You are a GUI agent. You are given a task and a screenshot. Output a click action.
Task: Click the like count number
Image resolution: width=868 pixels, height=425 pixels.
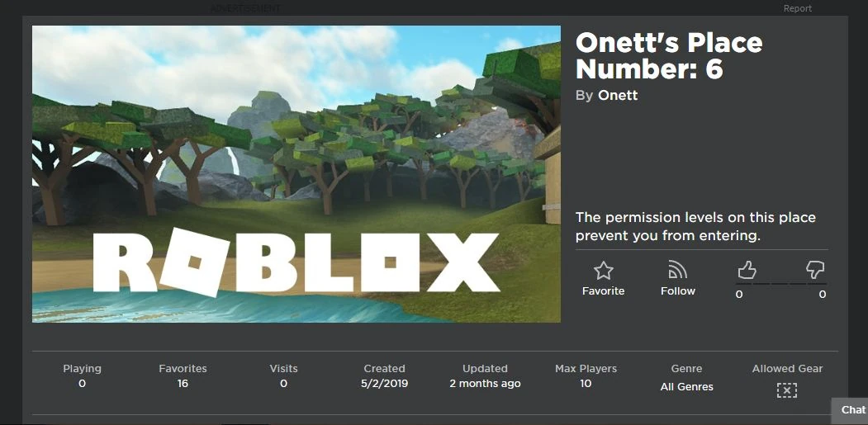click(739, 295)
